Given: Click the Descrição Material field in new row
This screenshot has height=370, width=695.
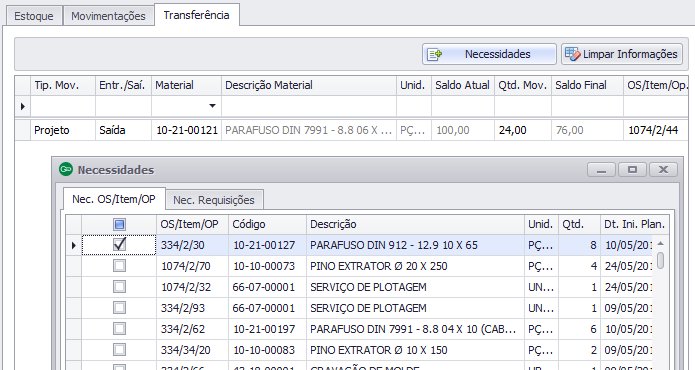Looking at the screenshot, I should pos(309,106).
